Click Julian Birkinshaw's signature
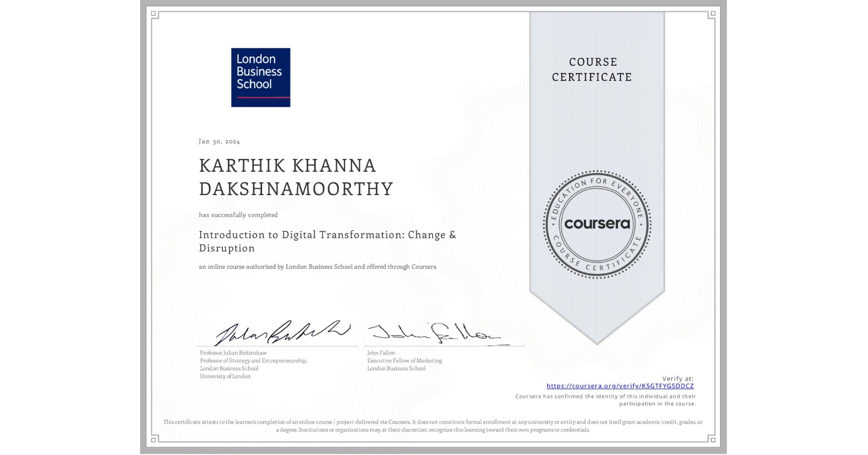Image resolution: width=868 pixels, height=455 pixels. click(x=283, y=333)
